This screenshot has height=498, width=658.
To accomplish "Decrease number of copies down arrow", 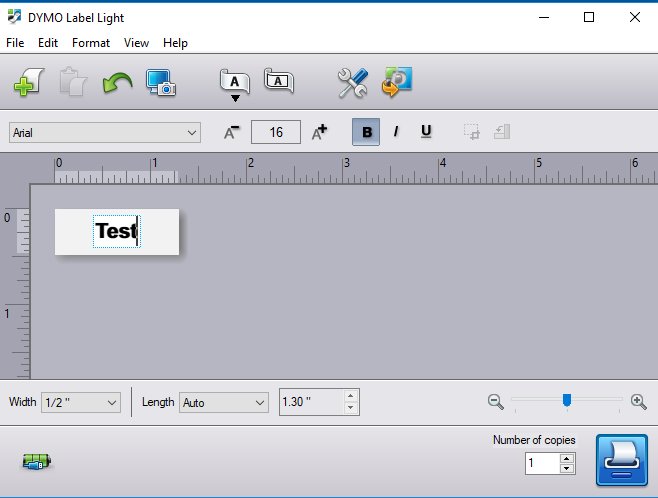I will click(x=567, y=468).
